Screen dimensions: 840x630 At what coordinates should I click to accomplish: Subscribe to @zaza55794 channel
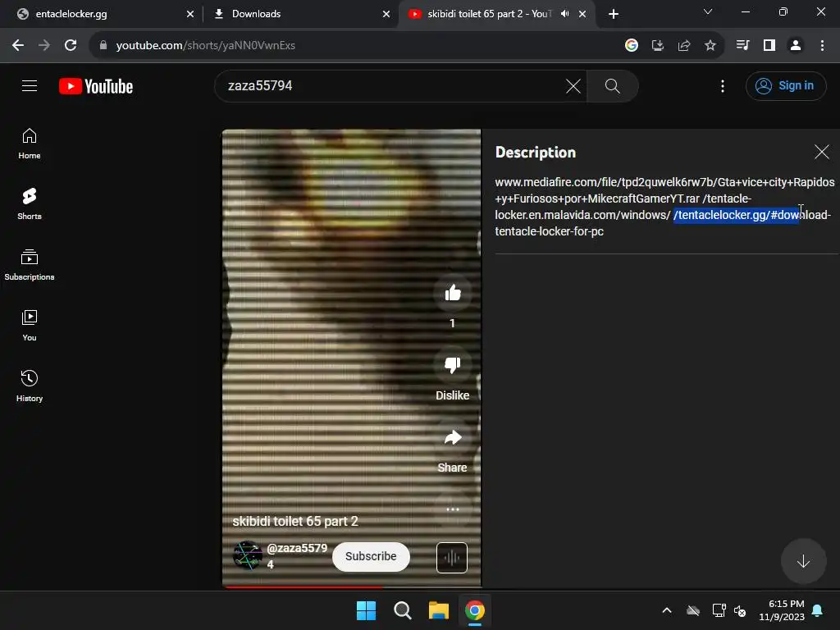(x=371, y=557)
